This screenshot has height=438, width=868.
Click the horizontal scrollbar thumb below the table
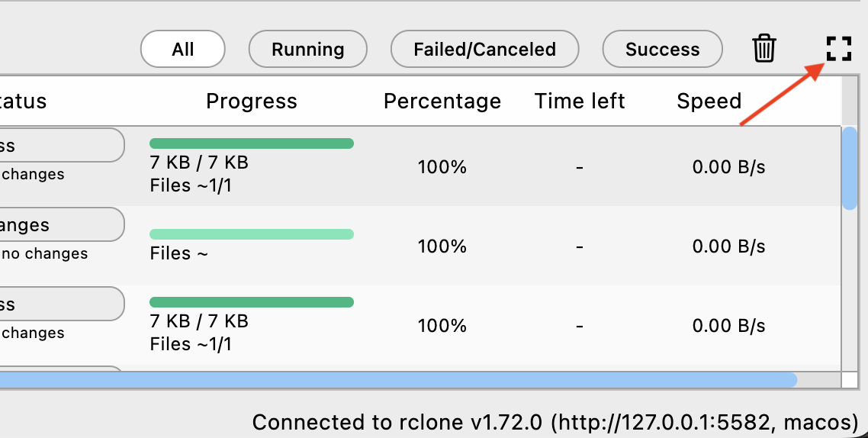click(x=397, y=379)
